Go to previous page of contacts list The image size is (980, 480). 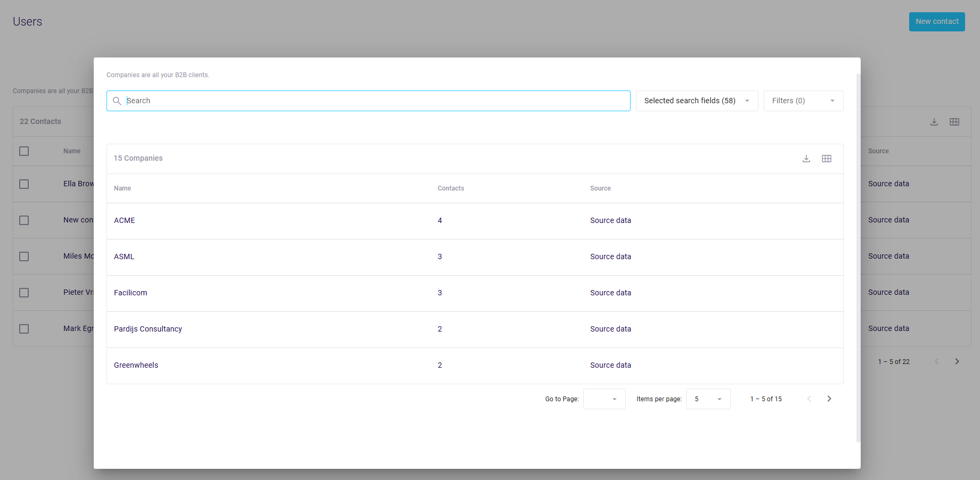pyautogui.click(x=937, y=361)
